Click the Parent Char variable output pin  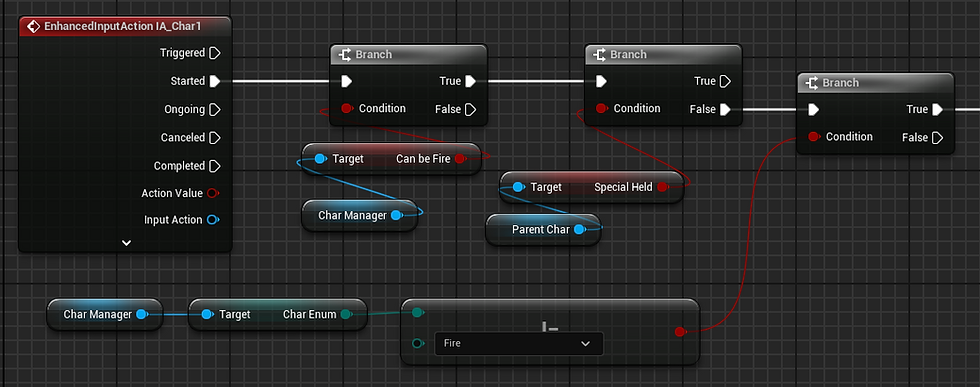tap(579, 229)
